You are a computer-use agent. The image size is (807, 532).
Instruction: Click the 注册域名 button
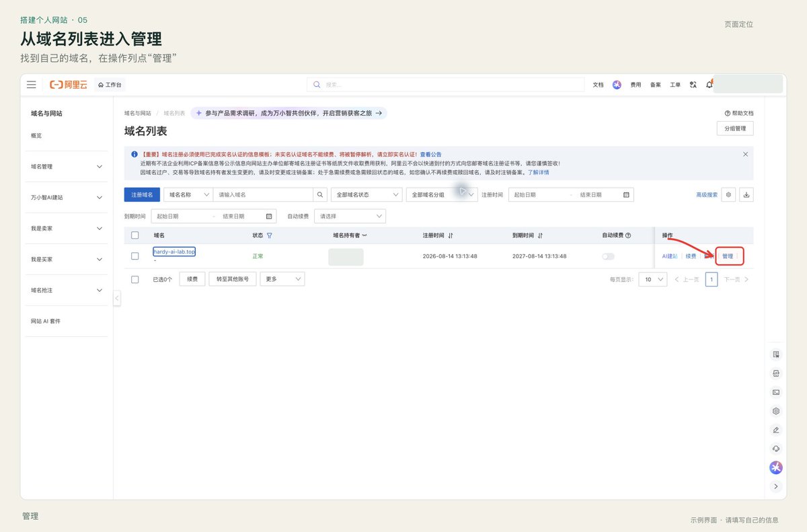(142, 194)
